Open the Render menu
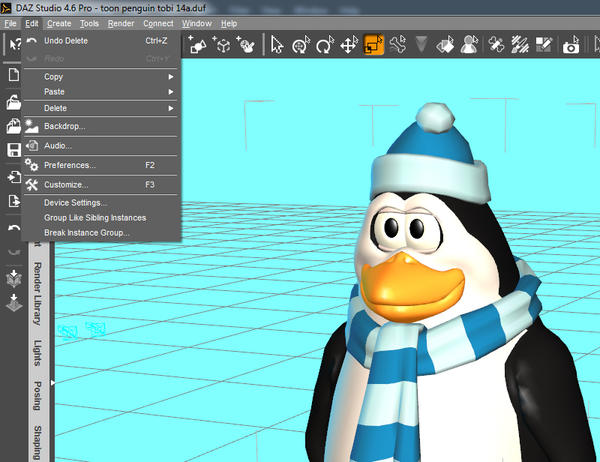 click(x=121, y=24)
